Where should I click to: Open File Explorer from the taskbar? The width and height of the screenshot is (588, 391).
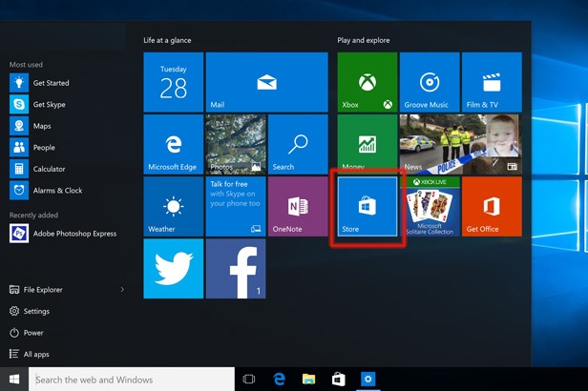(308, 380)
